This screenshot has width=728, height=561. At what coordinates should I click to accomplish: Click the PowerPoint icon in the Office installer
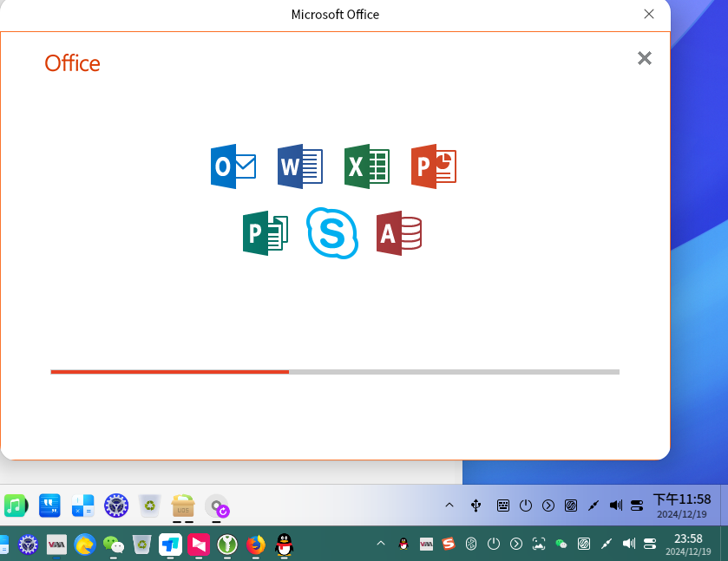click(434, 166)
